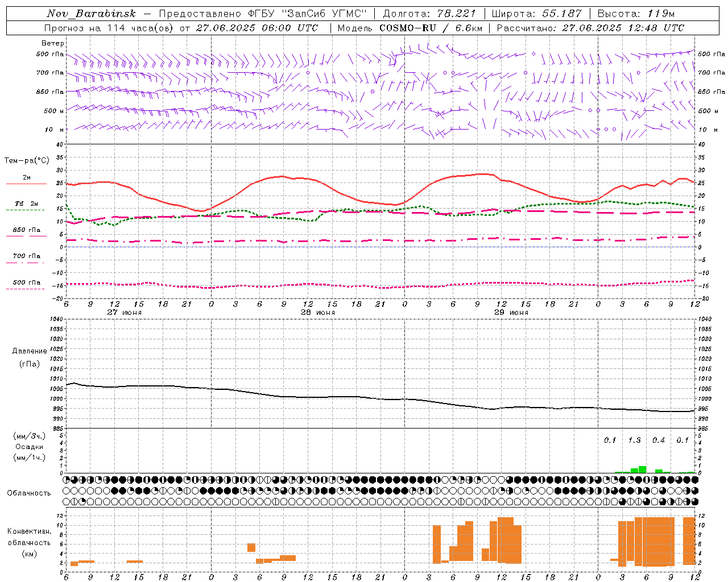Click the Осадки panel label
The image size is (728, 582).
(x=30, y=447)
